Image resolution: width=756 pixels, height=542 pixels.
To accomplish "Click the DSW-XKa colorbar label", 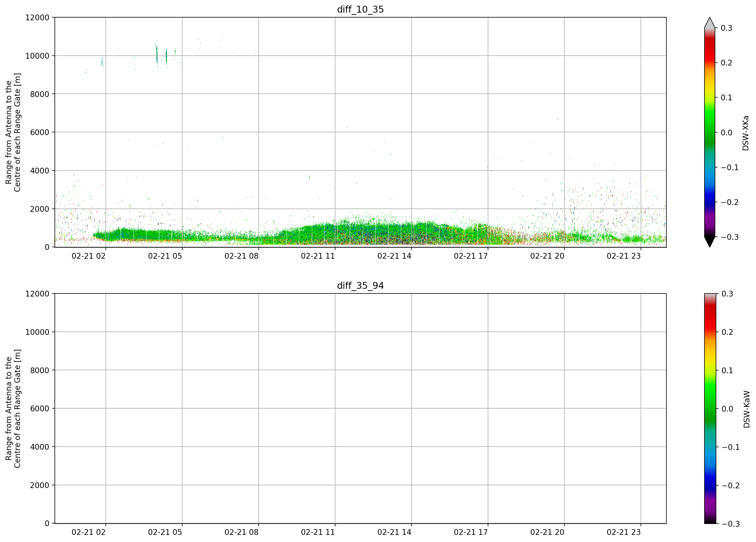I will click(746, 133).
